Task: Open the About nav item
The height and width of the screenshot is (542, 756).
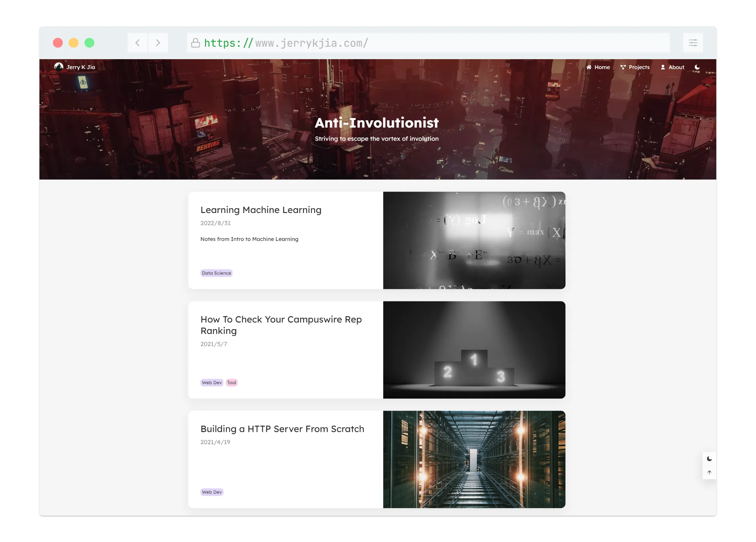Action: tap(672, 67)
